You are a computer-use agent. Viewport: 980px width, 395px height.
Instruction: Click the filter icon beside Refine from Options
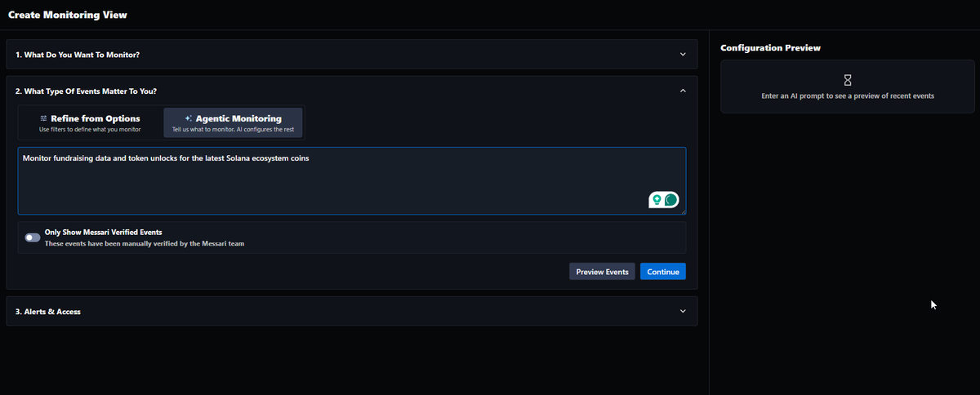tap(43, 118)
